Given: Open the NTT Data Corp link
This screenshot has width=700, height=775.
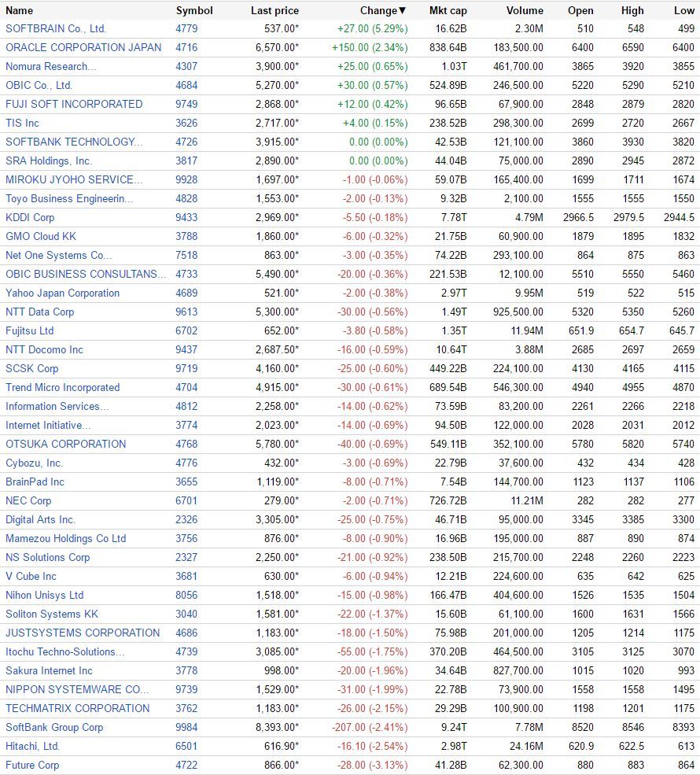Looking at the screenshot, I should pyautogui.click(x=40, y=312).
